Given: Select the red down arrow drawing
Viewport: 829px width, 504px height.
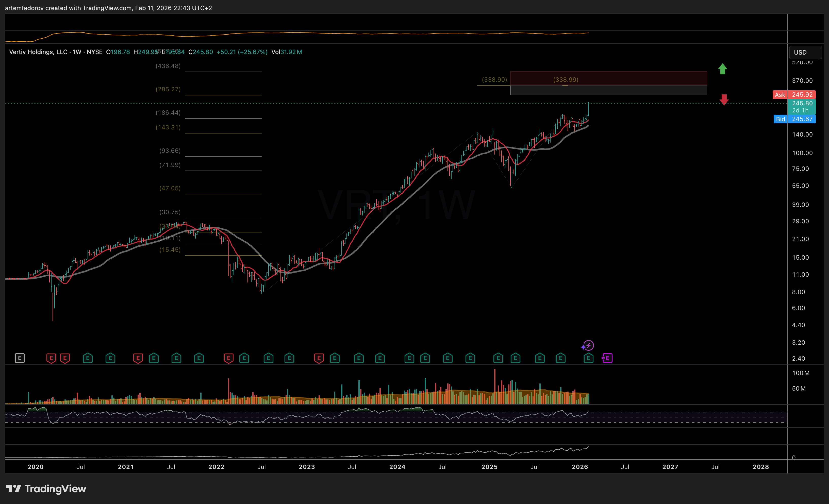Looking at the screenshot, I should tap(724, 99).
